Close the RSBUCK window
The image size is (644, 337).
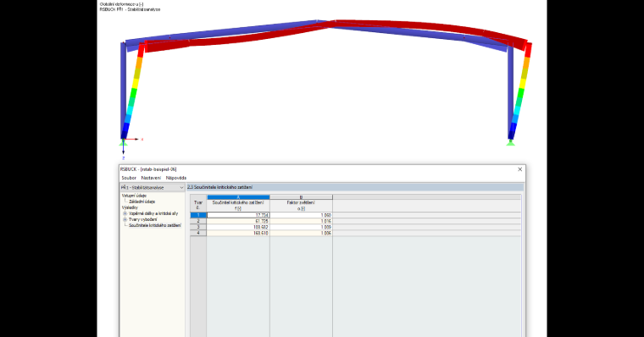520,169
